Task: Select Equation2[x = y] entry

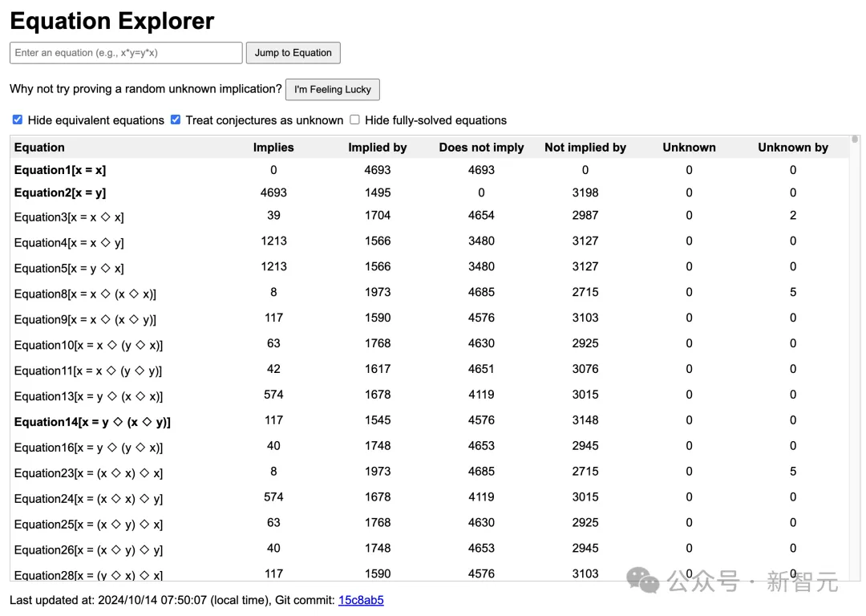Action: pyautogui.click(x=60, y=192)
